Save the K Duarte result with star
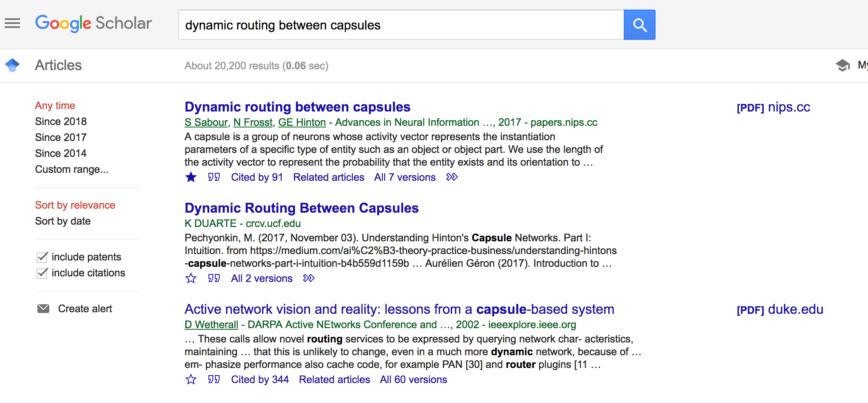868x403 pixels. [x=191, y=278]
